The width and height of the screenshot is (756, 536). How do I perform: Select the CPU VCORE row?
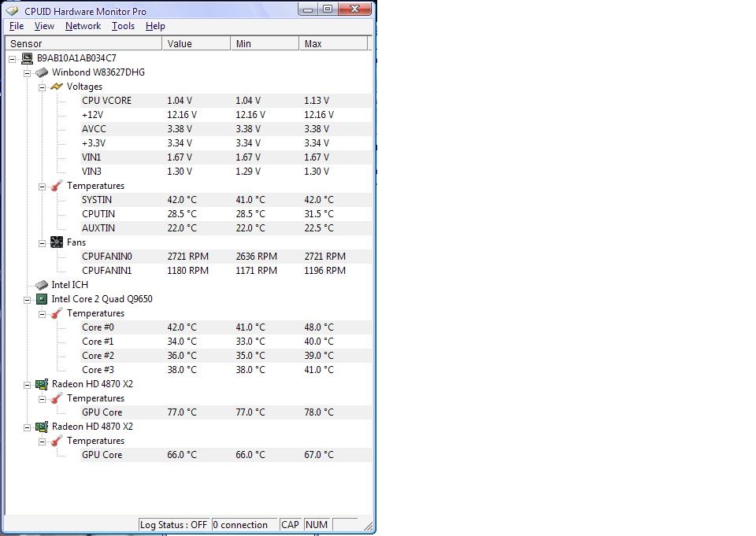coord(226,101)
